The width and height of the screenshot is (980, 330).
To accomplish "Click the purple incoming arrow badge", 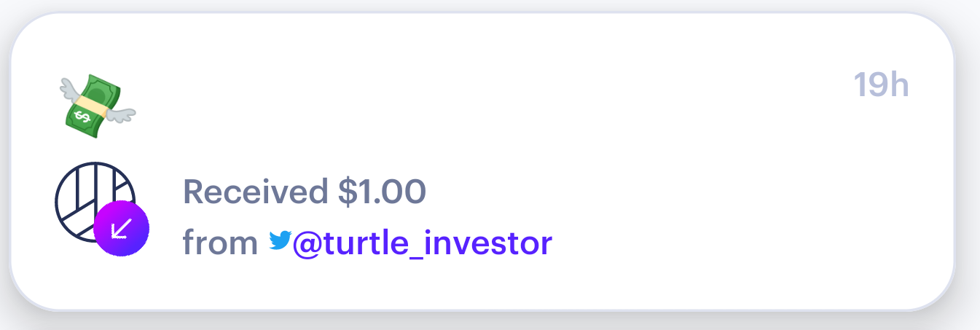I will (x=121, y=229).
